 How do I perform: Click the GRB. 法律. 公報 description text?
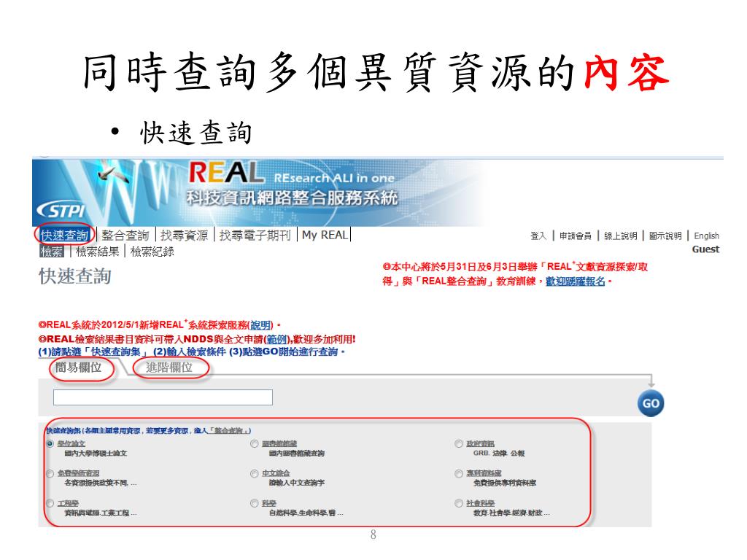tap(499, 454)
